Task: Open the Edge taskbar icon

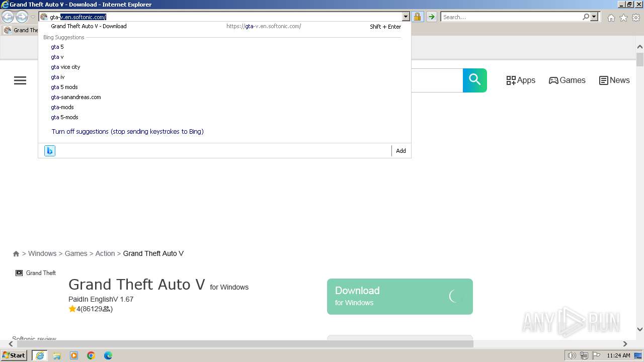Action: click(x=108, y=355)
